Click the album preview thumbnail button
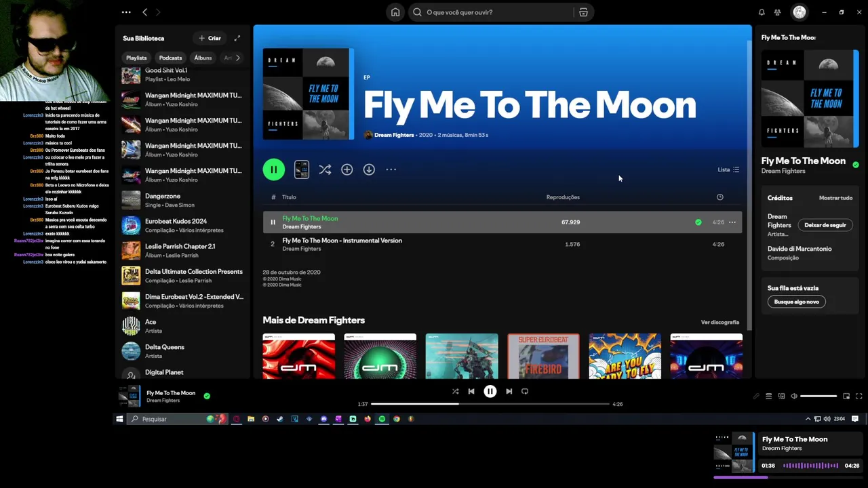This screenshot has height=488, width=868. tap(302, 169)
